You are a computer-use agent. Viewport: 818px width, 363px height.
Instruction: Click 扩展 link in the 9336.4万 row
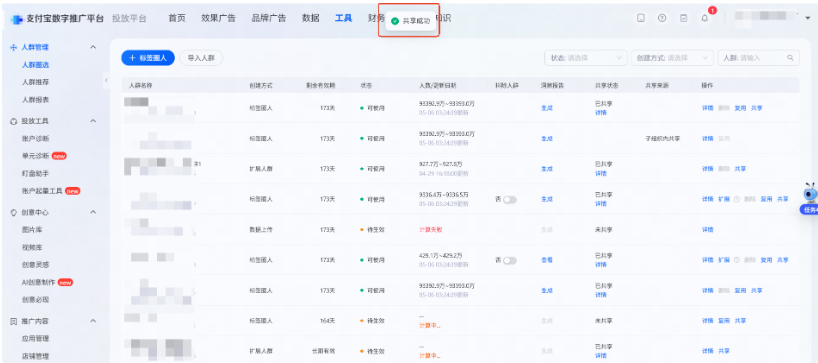pos(724,199)
